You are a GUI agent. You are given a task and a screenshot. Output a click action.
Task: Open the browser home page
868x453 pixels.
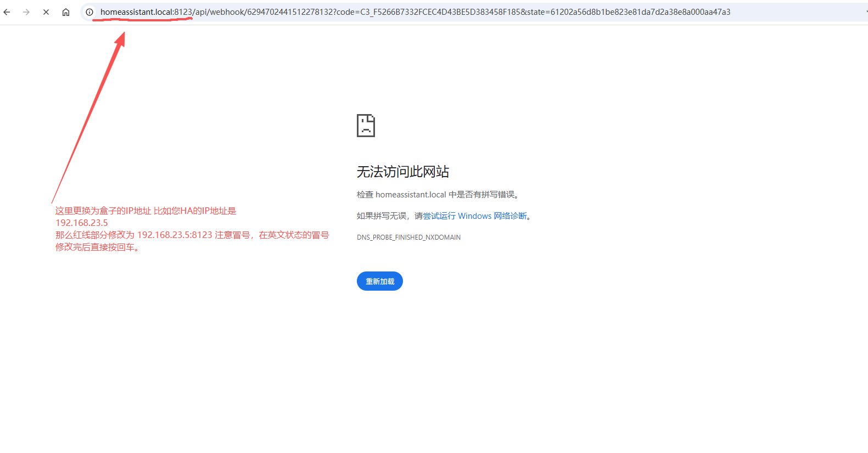tap(66, 12)
